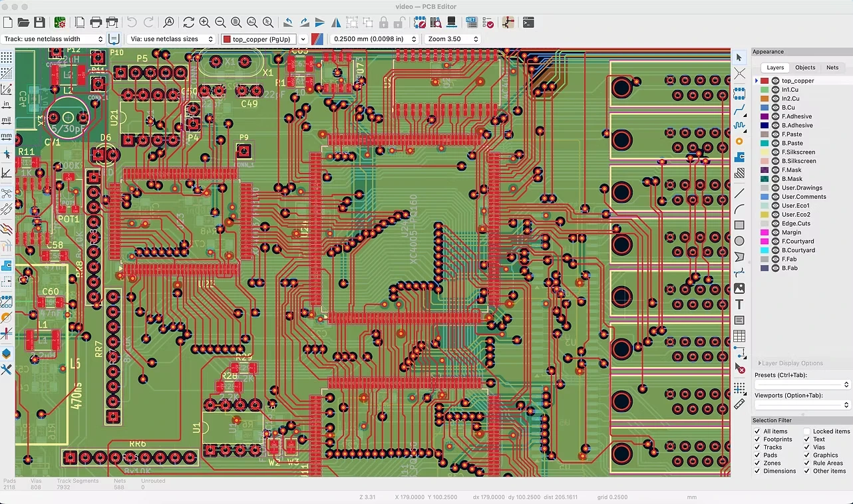This screenshot has height=504, width=853.
Task: Open grid size 0.2500 mm dropdown
Action: click(375, 39)
